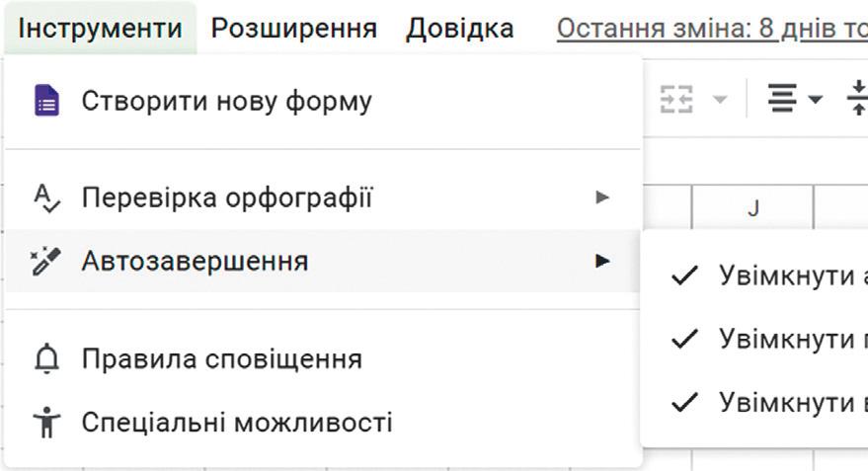
Task: Click the spell check 'A' checkmark icon
Action: click(46, 198)
